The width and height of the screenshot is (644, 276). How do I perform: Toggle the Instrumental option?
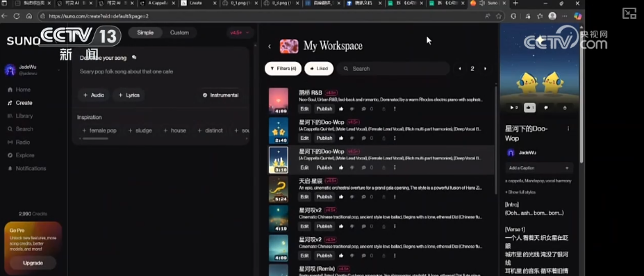coord(220,95)
